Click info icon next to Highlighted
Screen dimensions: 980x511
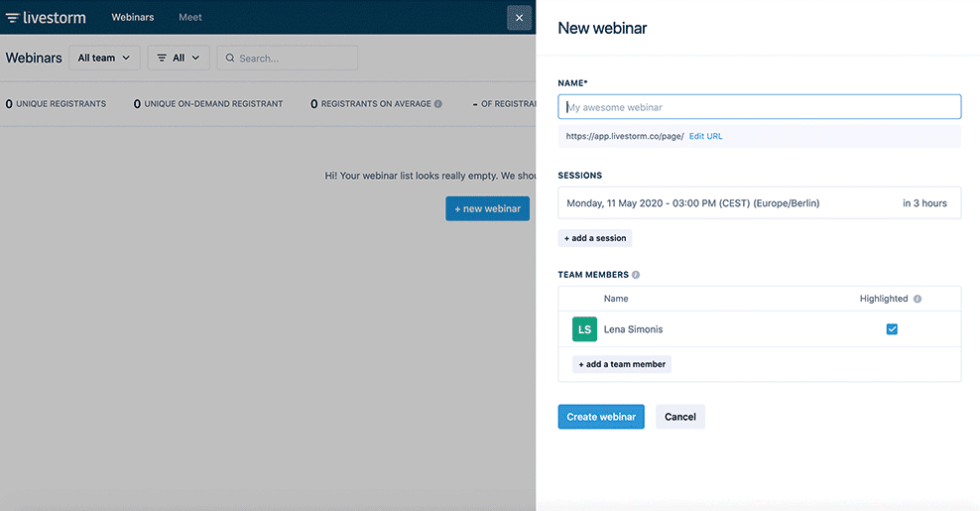pos(917,299)
